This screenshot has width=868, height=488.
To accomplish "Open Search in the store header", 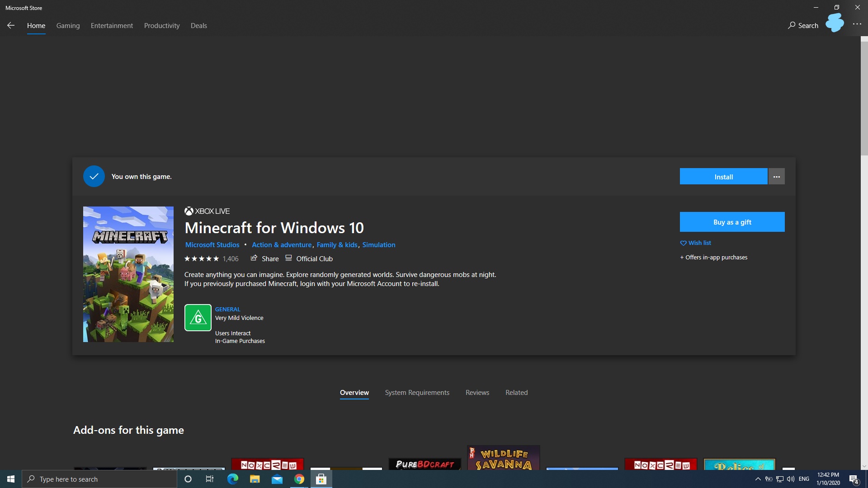I will tap(803, 25).
